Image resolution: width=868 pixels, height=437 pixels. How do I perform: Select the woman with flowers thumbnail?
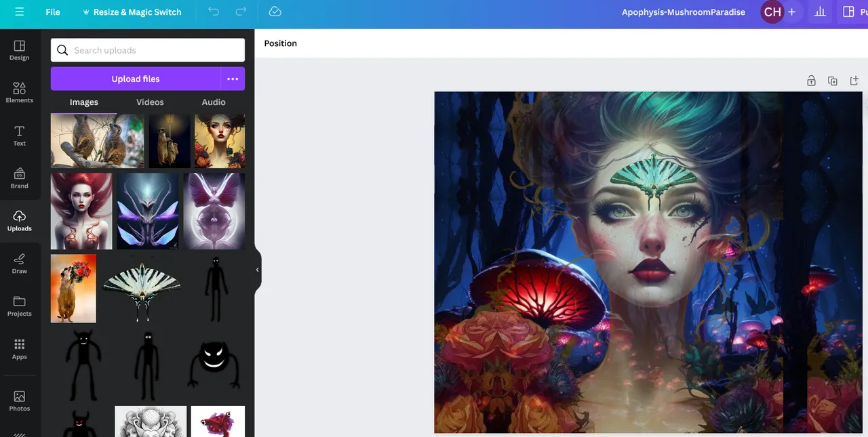coord(220,141)
